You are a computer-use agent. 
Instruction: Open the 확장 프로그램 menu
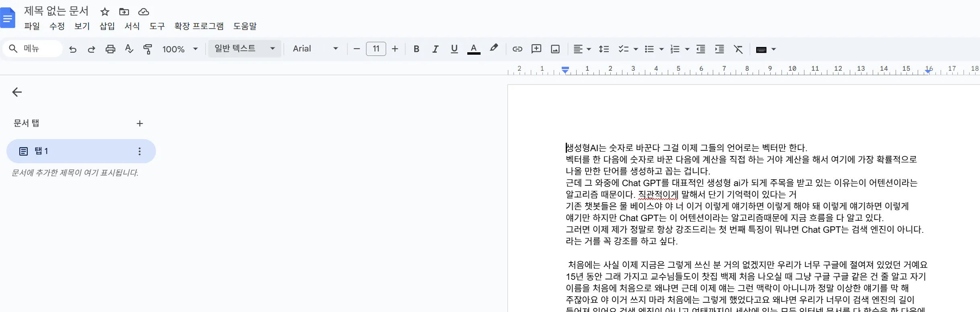click(x=199, y=26)
